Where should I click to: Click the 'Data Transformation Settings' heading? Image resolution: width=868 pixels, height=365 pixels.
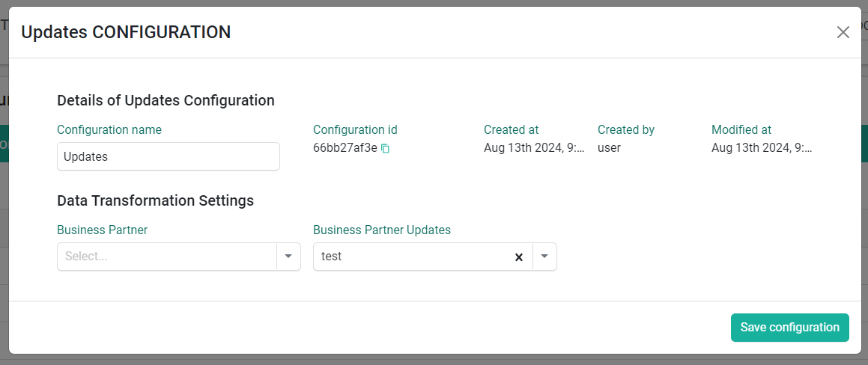[156, 200]
